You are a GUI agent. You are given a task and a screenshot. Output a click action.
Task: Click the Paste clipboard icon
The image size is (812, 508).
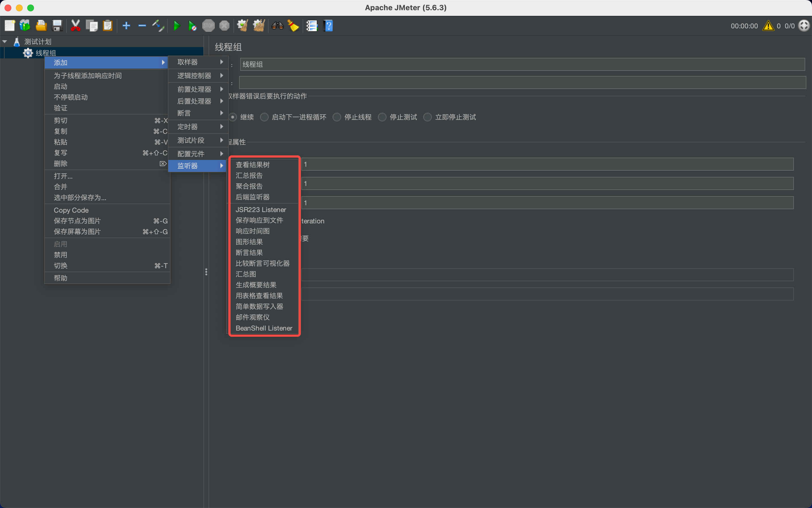tap(107, 26)
